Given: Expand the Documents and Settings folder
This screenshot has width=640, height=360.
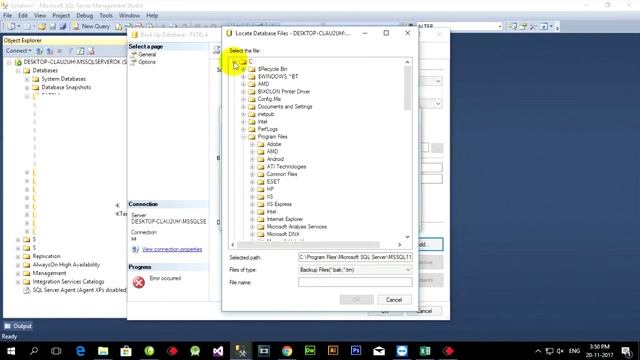Looking at the screenshot, I should 243,107.
